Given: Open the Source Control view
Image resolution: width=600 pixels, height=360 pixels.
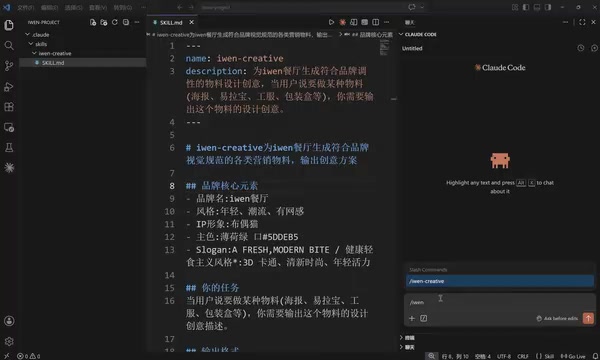Looking at the screenshot, I should pos(9,66).
